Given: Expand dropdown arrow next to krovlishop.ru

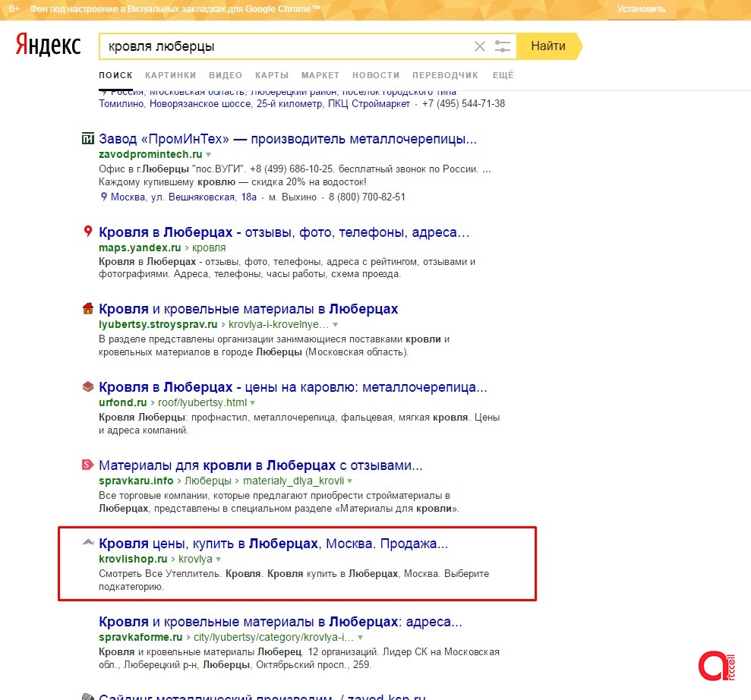Looking at the screenshot, I should click(x=219, y=560).
